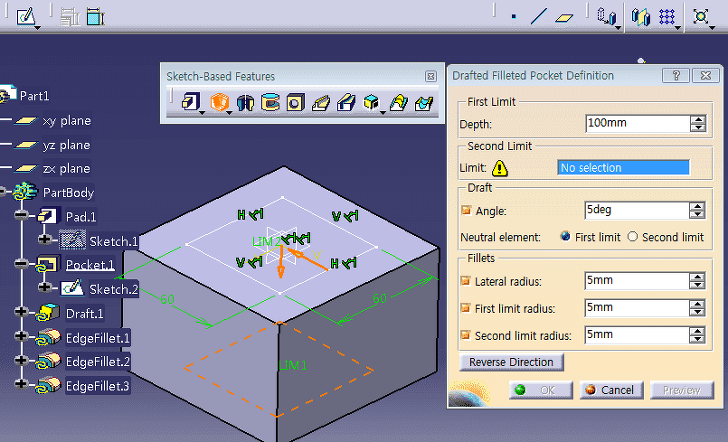The width and height of the screenshot is (728, 442).
Task: Close the Sketch-Based Features toolbar
Action: [x=430, y=76]
